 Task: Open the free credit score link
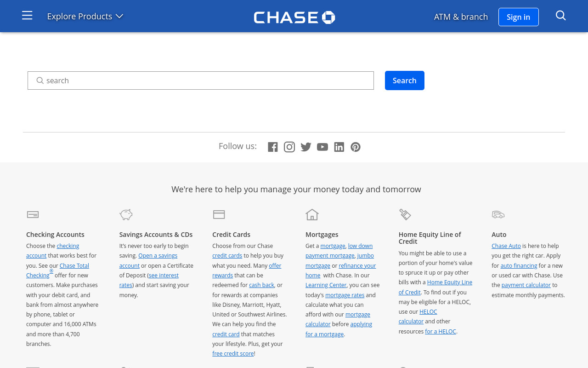[233, 354]
